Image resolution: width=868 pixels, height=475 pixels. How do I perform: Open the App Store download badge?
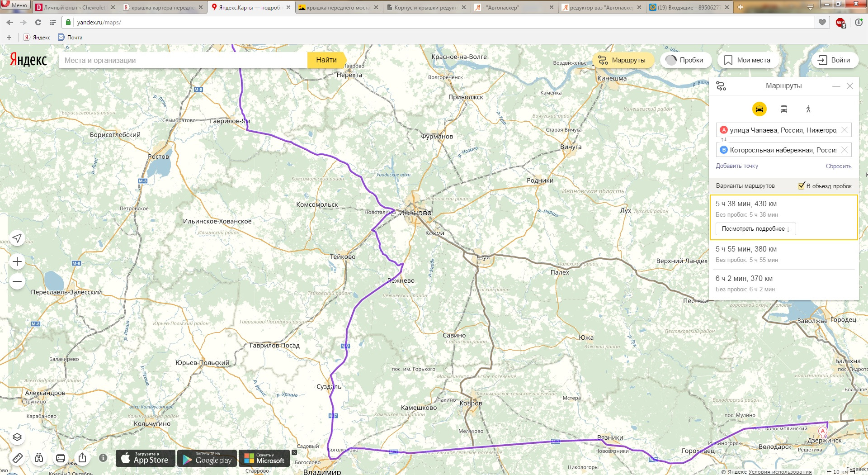click(146, 458)
